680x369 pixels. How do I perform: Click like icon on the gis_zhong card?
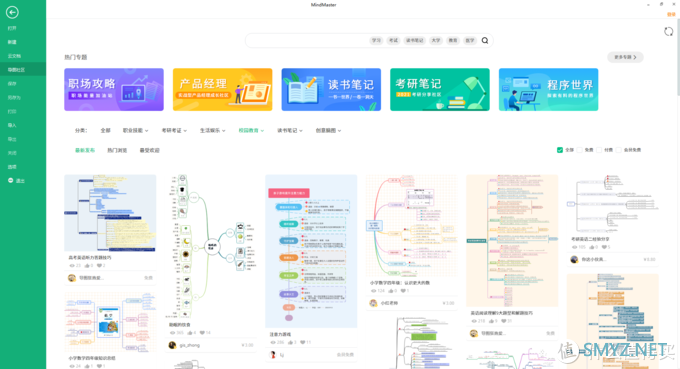pyautogui.click(x=190, y=333)
